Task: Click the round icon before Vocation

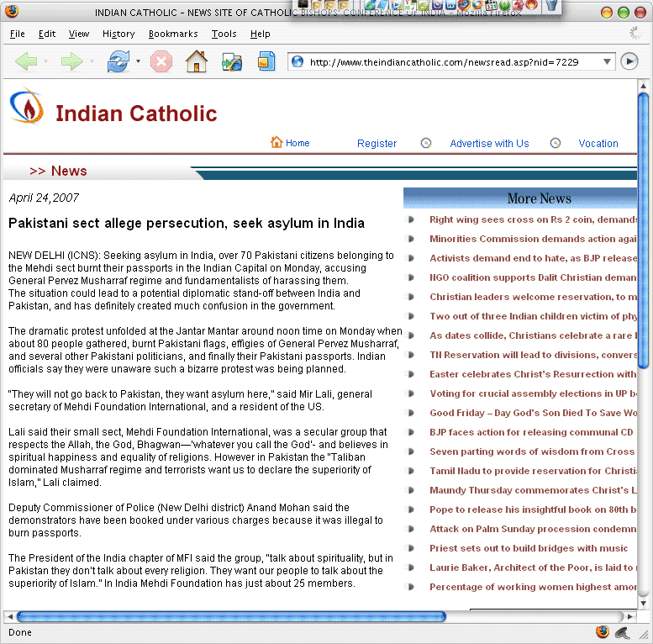Action: (x=556, y=143)
